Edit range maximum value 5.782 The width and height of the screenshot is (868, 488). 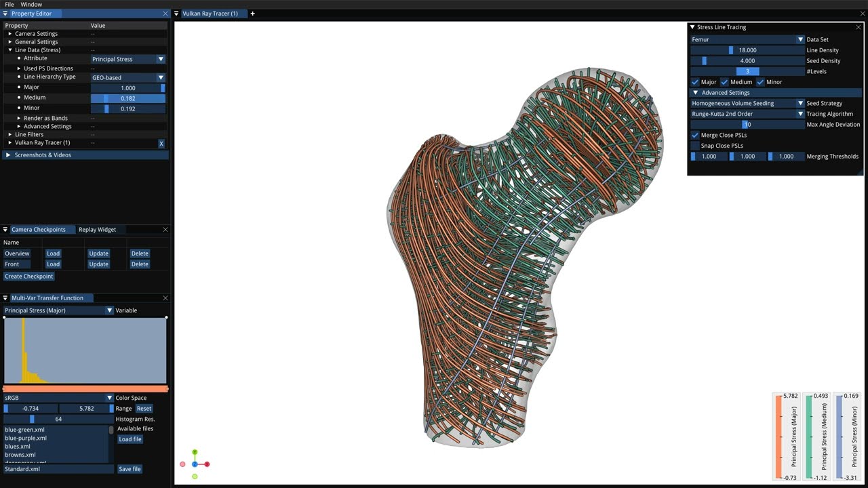point(86,409)
